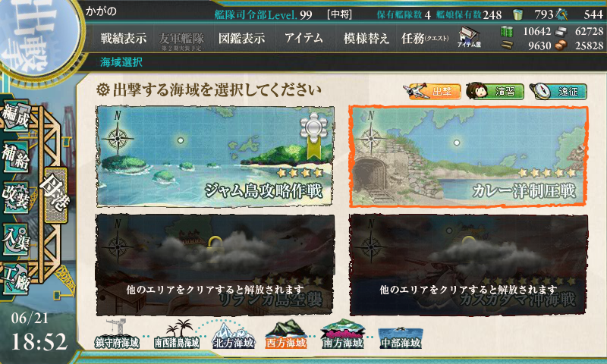This screenshot has height=364, width=607.
Task: Select the 鎮守府海域 world icon
Action: pyautogui.click(x=117, y=335)
